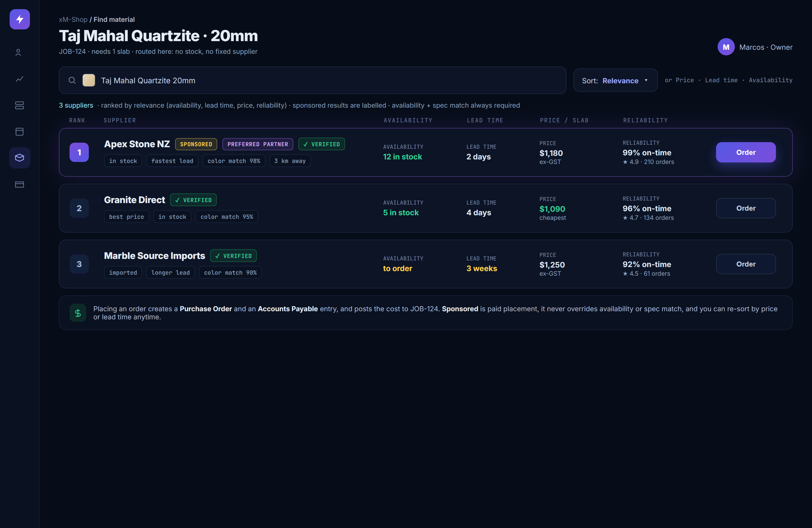Click the SPONSORED badge on Apex Stone
The image size is (812, 528).
tap(196, 144)
